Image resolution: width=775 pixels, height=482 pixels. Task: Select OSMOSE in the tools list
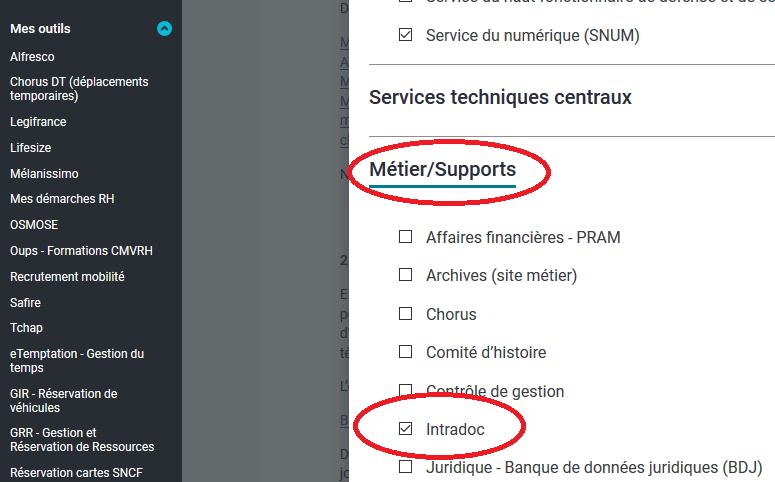(33, 225)
